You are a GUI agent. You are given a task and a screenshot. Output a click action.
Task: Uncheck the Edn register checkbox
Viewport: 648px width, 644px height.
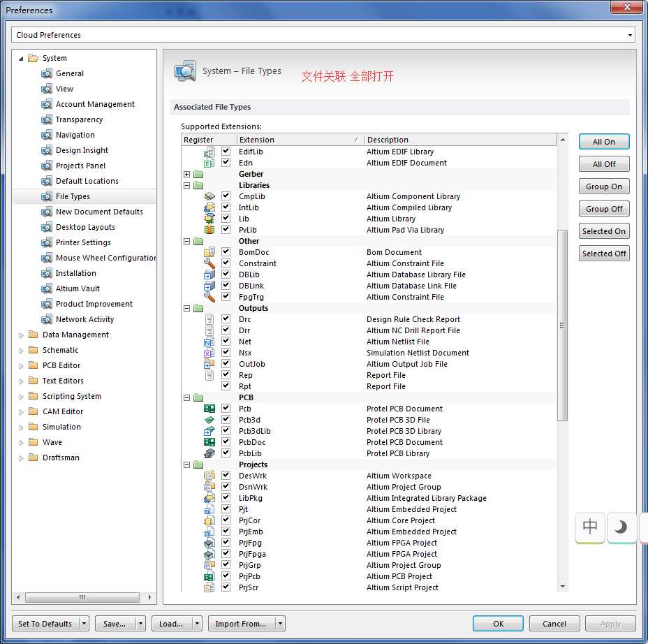pos(226,163)
